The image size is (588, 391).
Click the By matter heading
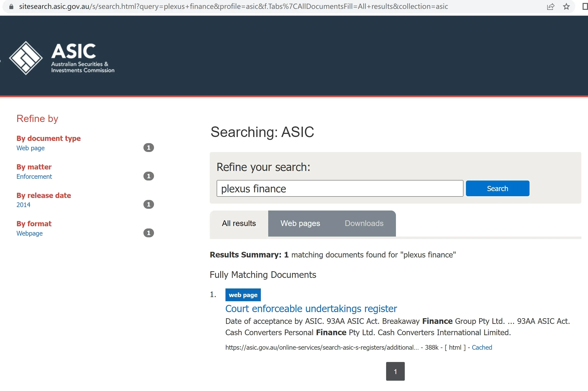[x=34, y=167]
